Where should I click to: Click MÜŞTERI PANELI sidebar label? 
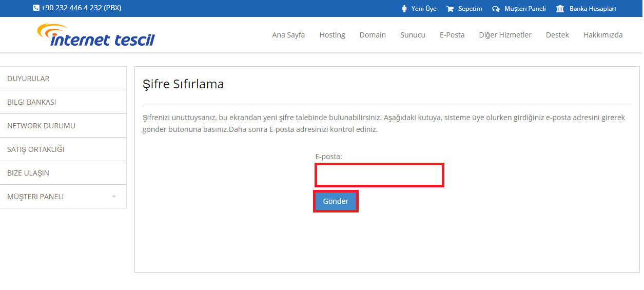coord(35,197)
